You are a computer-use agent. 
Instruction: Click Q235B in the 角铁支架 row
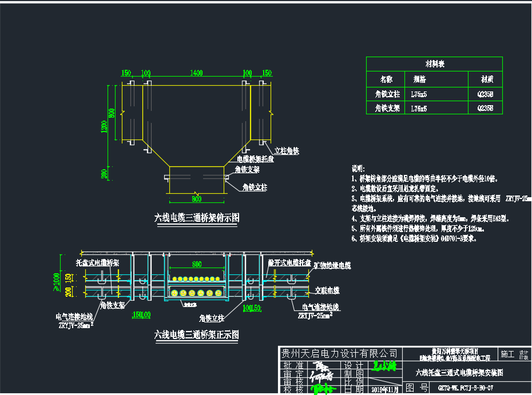[485, 109]
